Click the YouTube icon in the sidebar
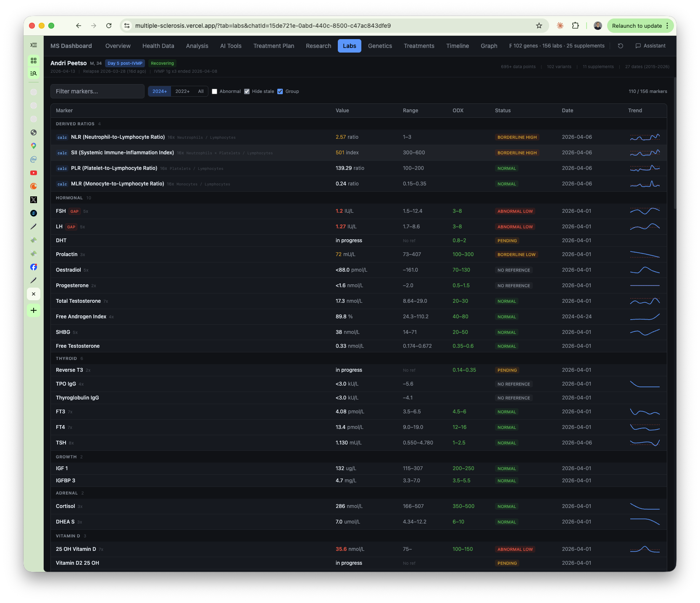 tap(34, 173)
